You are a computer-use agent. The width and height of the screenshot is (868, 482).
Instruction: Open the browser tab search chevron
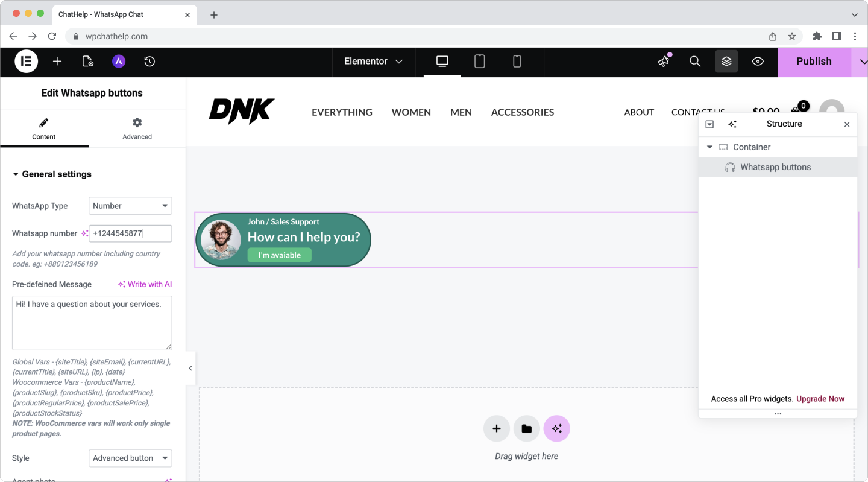pyautogui.click(x=854, y=14)
